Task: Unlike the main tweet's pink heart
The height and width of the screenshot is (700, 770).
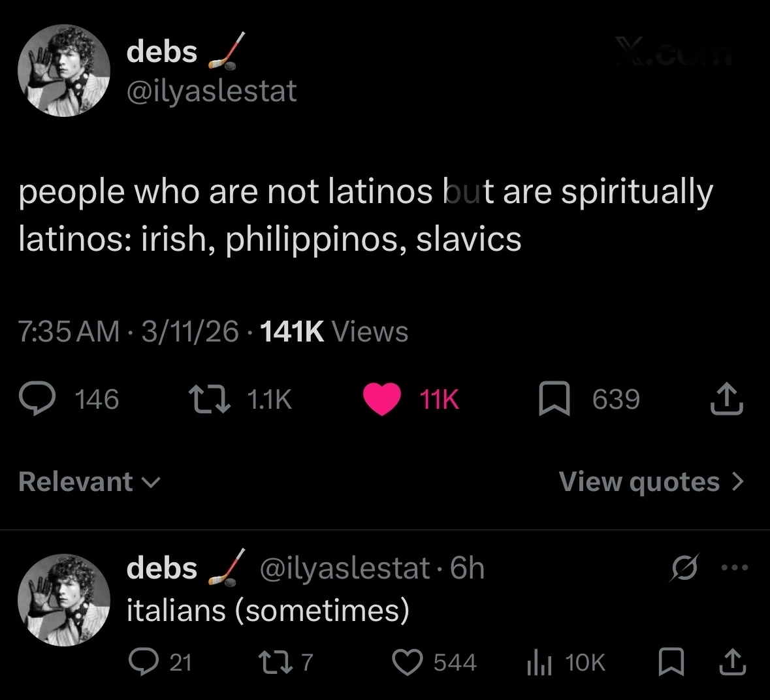Action: tap(382, 399)
